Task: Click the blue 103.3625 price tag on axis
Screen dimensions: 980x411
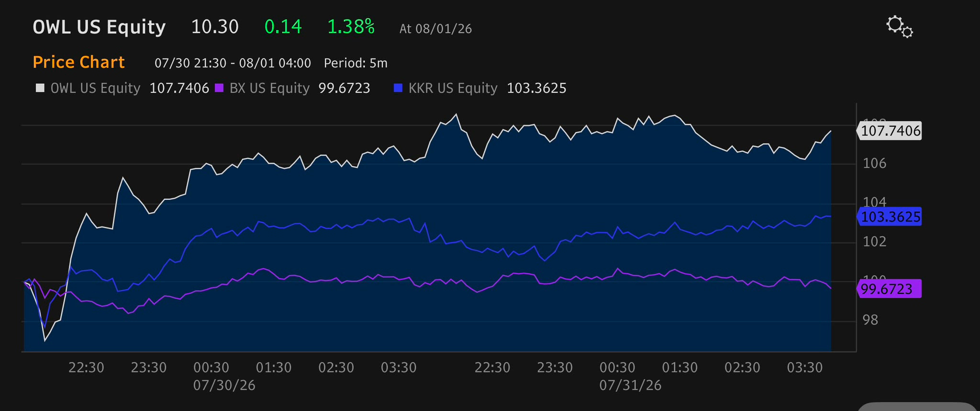Action: [x=889, y=217]
